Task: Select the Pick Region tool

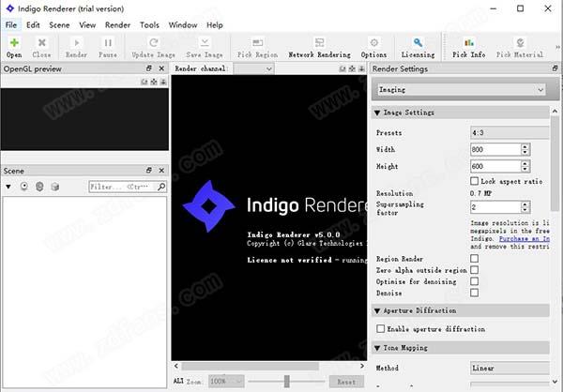Action: pyautogui.click(x=257, y=48)
